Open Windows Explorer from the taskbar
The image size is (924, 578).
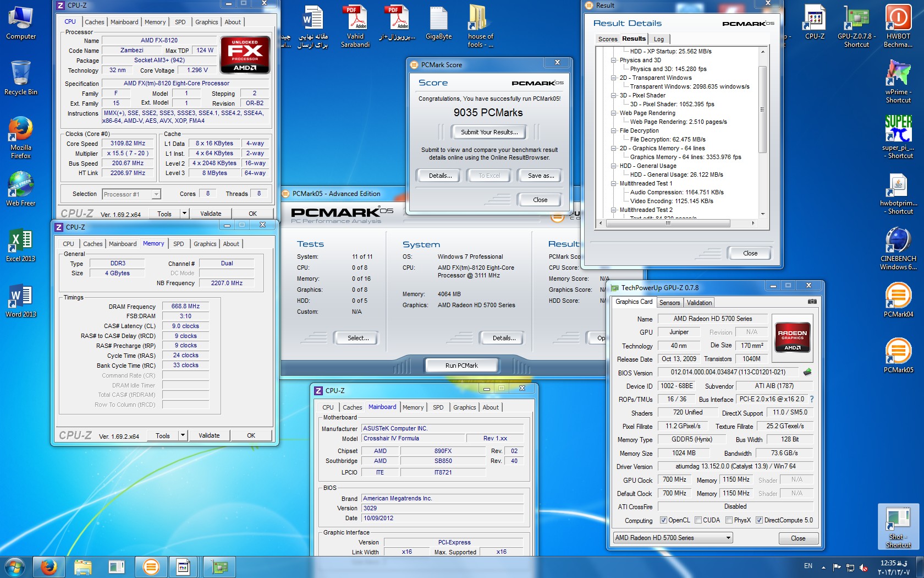tap(82, 566)
